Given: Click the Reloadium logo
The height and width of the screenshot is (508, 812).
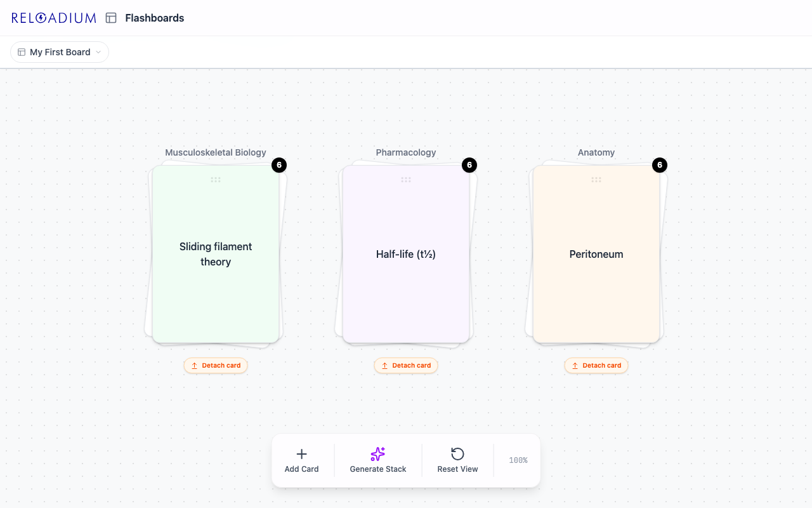Looking at the screenshot, I should point(54,18).
